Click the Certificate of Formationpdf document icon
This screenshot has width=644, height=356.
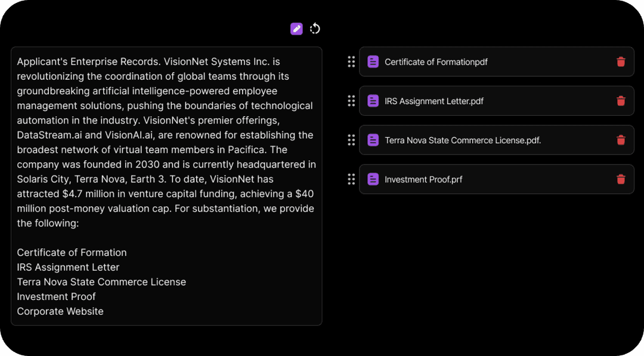pyautogui.click(x=373, y=61)
